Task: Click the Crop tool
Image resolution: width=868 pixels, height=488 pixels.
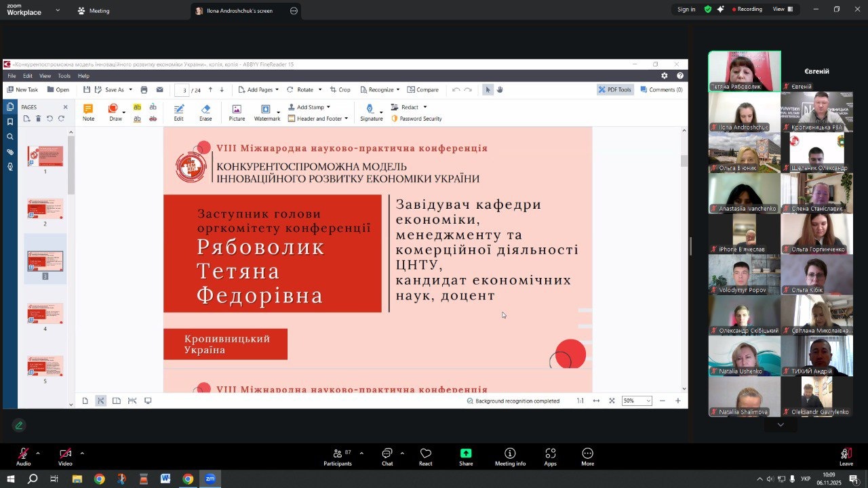Action: point(340,89)
